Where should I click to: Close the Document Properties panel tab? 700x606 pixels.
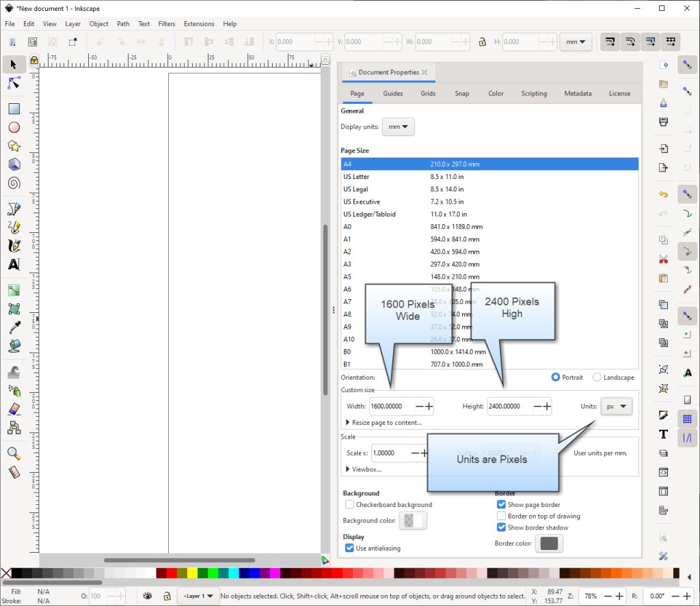point(425,72)
